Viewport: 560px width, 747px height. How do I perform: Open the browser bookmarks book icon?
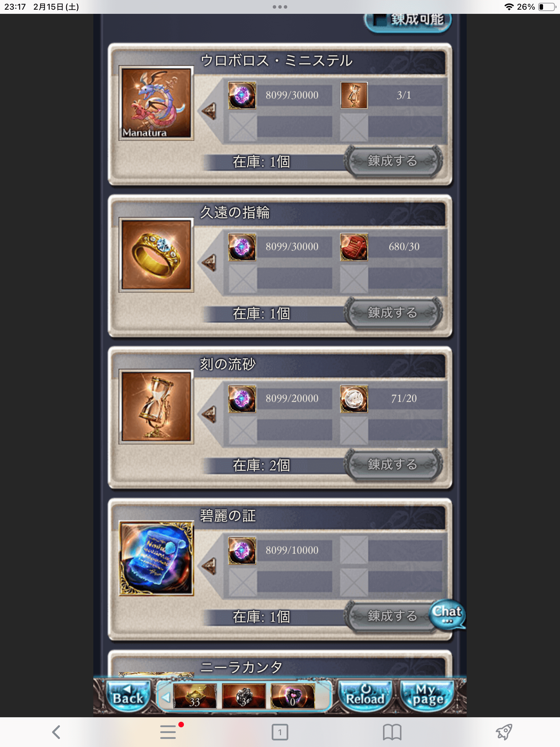(x=392, y=732)
